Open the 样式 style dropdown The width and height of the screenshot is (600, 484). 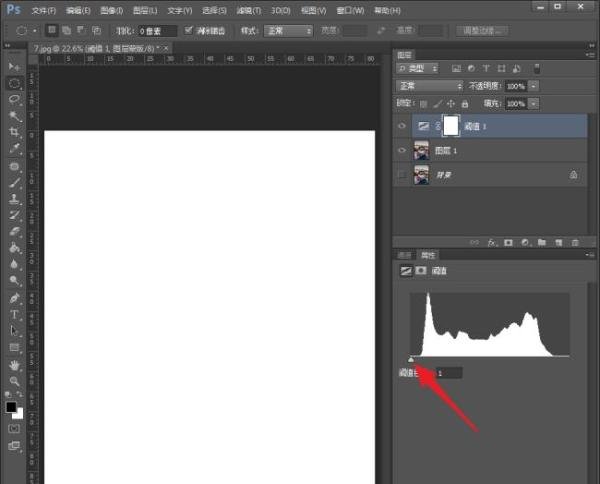tap(289, 31)
